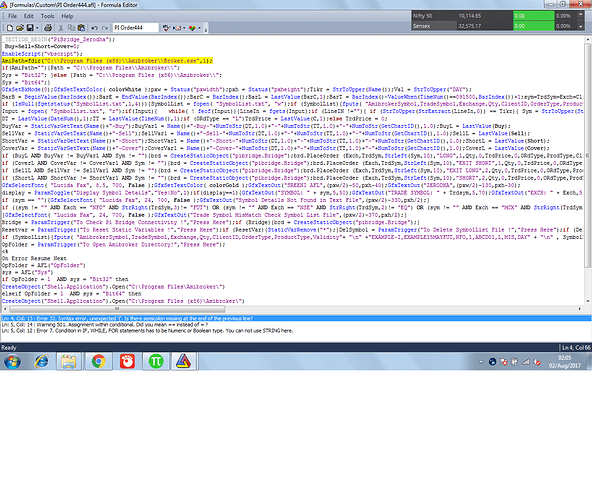The image size is (592, 500).
Task: Select the Warning 501 message line
Action: (x=105, y=325)
